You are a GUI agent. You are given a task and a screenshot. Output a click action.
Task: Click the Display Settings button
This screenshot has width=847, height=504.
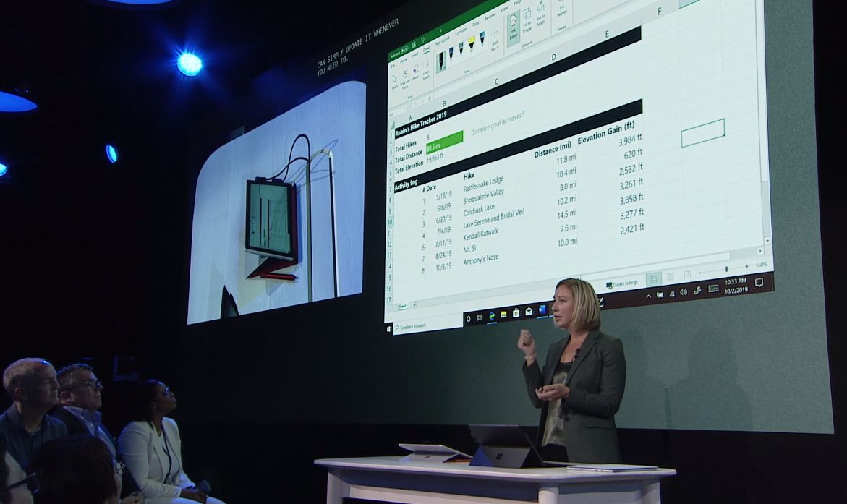point(622,283)
